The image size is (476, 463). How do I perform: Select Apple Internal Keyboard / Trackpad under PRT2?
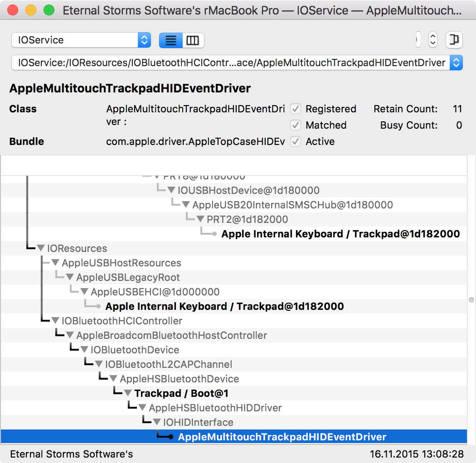pos(340,234)
